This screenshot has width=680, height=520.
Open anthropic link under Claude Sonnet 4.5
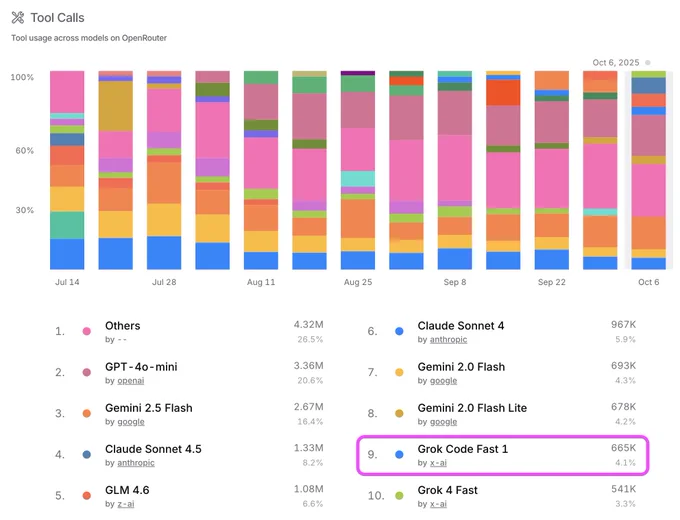tap(136, 463)
